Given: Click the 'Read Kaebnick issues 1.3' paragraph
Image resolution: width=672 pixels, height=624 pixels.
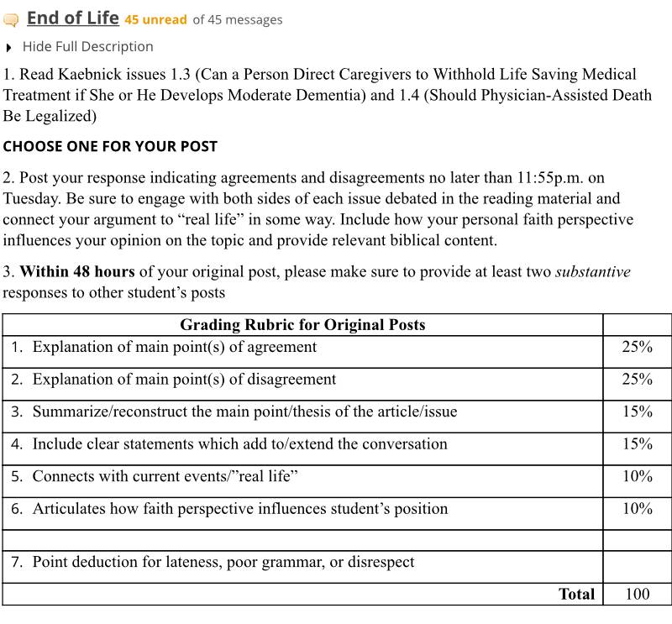Looking at the screenshot, I should pyautogui.click(x=328, y=95).
